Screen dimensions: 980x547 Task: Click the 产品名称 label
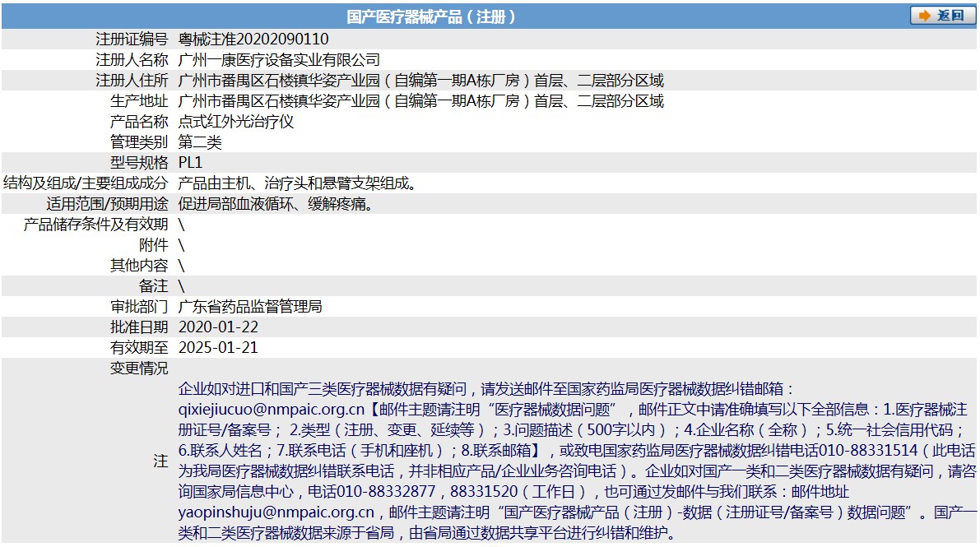139,121
